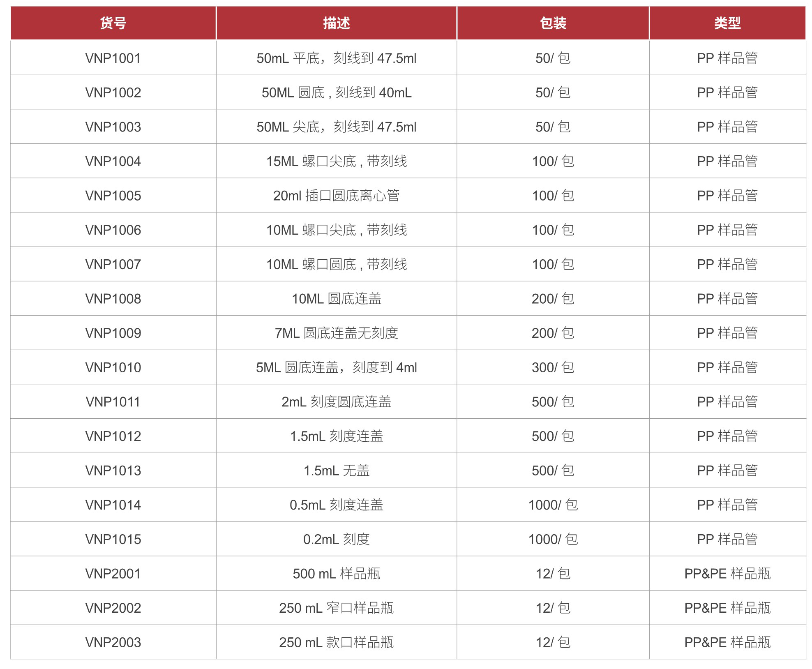Select the VNP1005 item number cell

pyautogui.click(x=113, y=196)
